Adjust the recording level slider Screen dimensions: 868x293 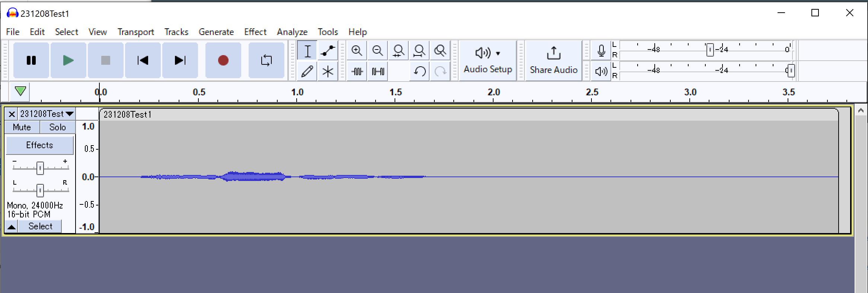tap(710, 50)
